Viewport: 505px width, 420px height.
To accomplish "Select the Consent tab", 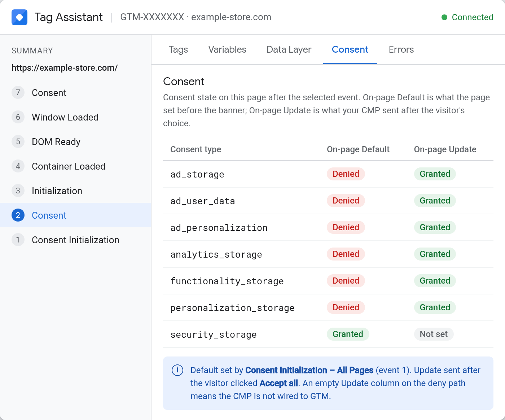I will point(350,49).
